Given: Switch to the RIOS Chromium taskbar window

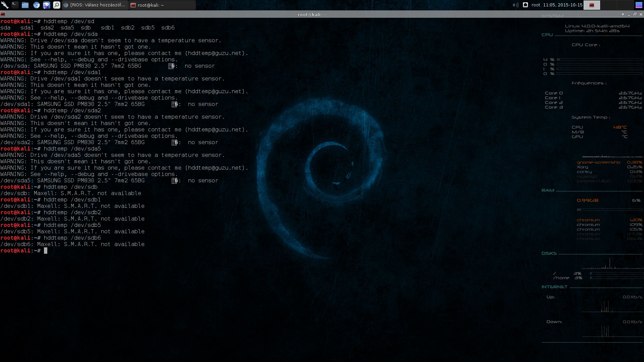Looking at the screenshot, I should (95, 5).
